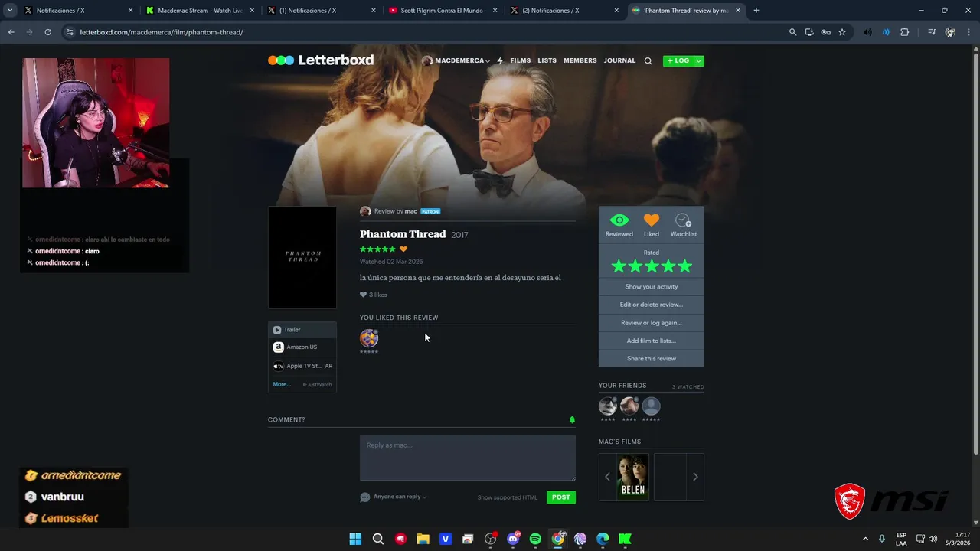Click the green Post button
Viewport: 980px width, 551px height.
point(561,497)
